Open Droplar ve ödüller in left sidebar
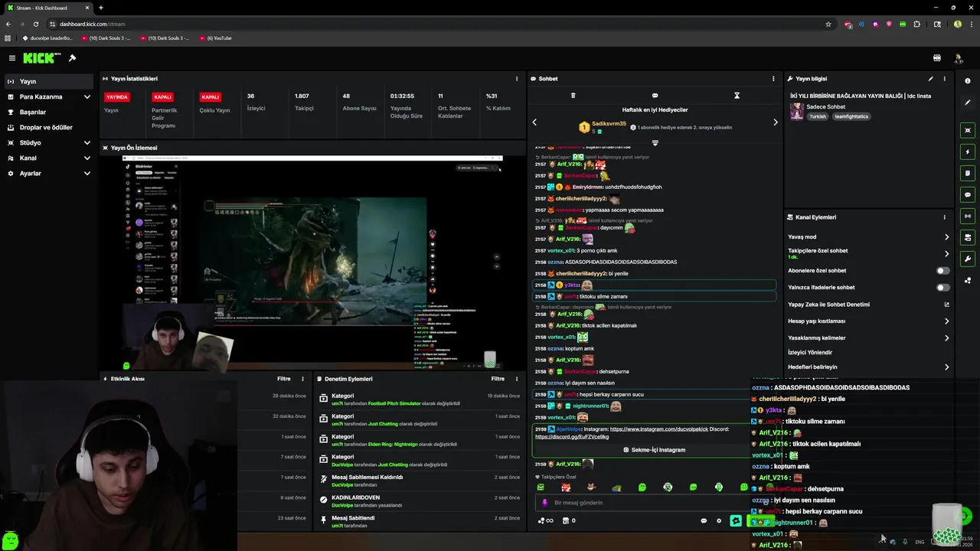Image resolution: width=980 pixels, height=551 pixels. [50, 128]
